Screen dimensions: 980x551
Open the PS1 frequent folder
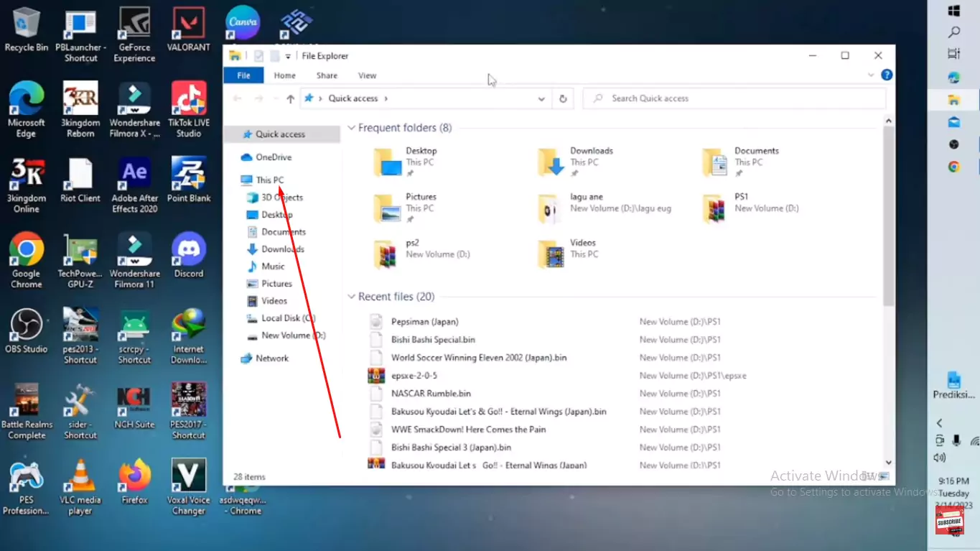751,208
